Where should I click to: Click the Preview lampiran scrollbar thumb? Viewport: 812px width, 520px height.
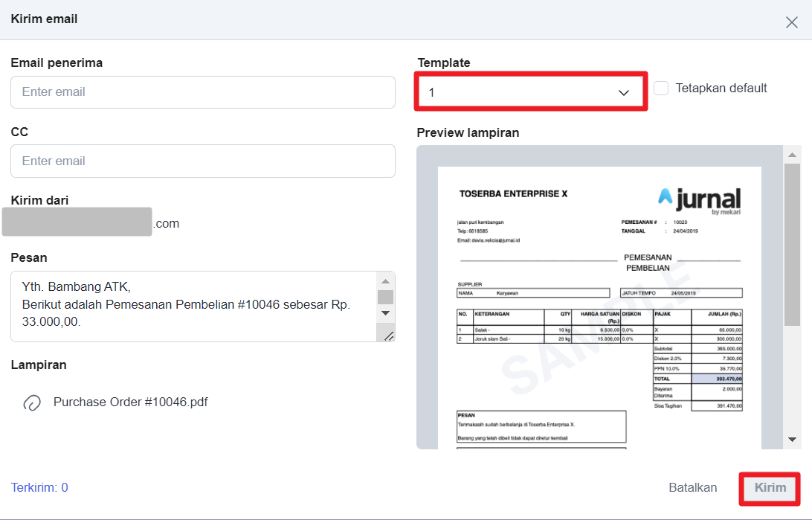click(x=793, y=245)
